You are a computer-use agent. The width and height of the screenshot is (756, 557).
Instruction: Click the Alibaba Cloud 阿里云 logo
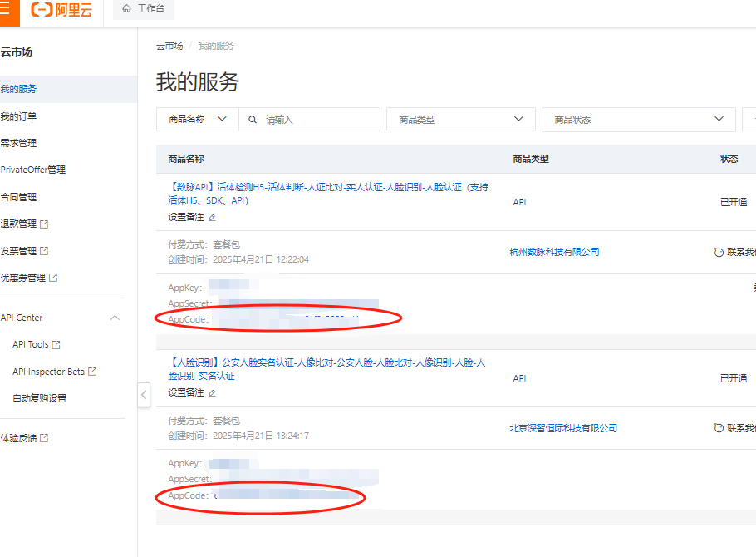coord(61,10)
